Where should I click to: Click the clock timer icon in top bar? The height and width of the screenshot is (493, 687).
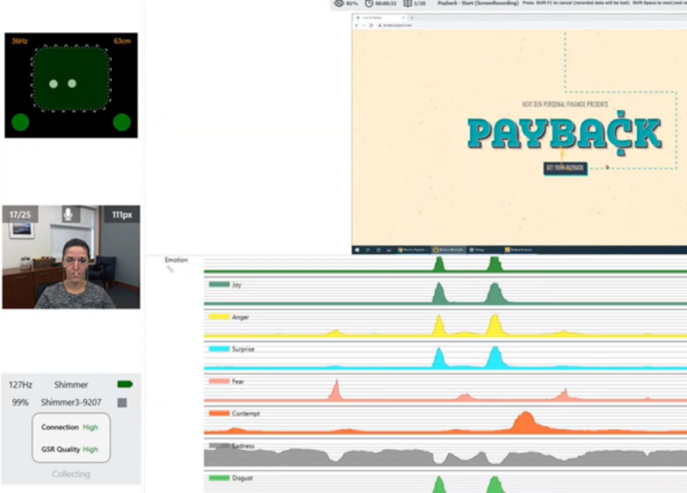click(369, 4)
